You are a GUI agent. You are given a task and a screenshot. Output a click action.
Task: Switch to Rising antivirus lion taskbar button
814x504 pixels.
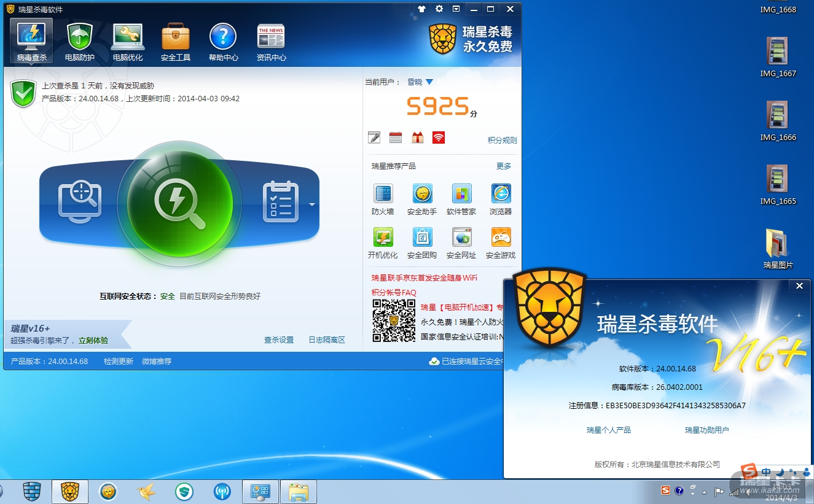pyautogui.click(x=70, y=492)
